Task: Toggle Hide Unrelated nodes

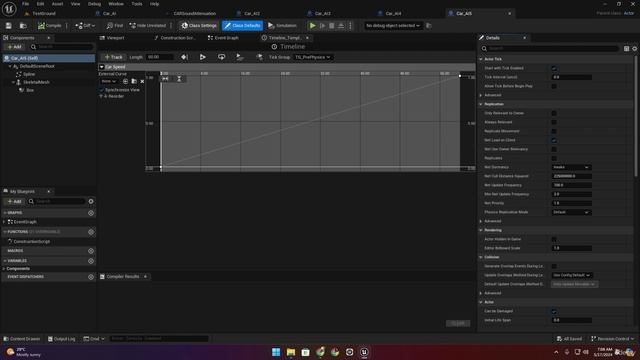Action: click(148, 26)
